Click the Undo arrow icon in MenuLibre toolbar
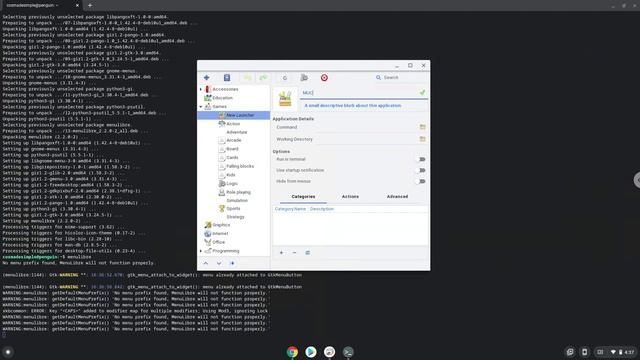The height and width of the screenshot is (360, 640). [x=247, y=78]
